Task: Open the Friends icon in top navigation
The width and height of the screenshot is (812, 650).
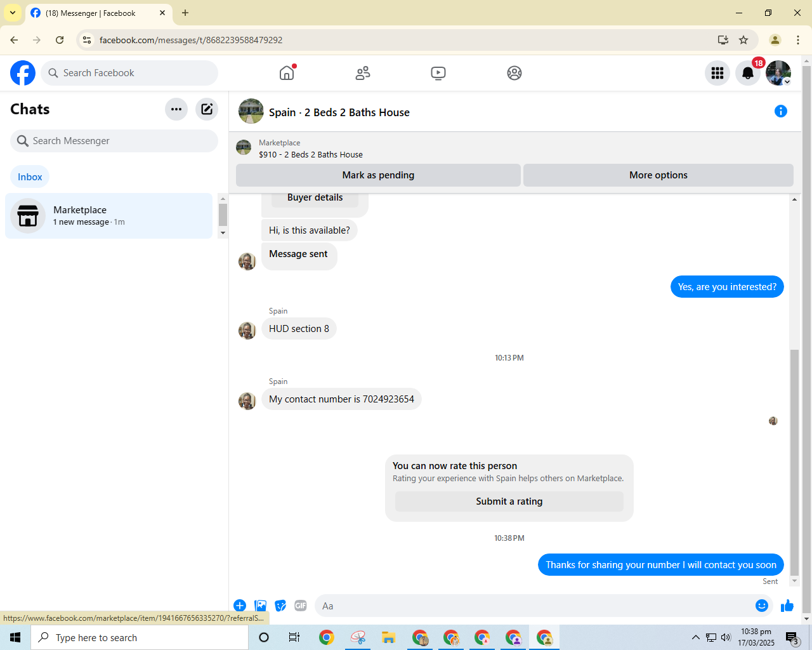Action: [363, 73]
